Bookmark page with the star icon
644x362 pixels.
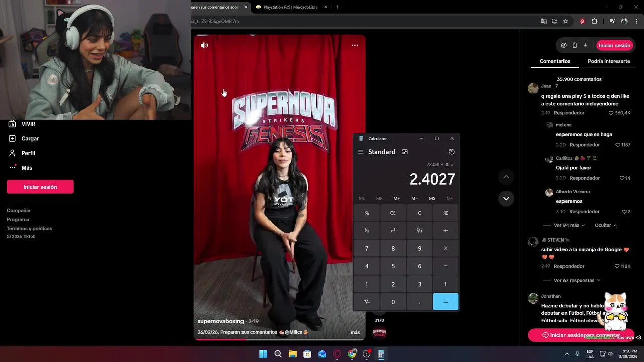click(566, 21)
